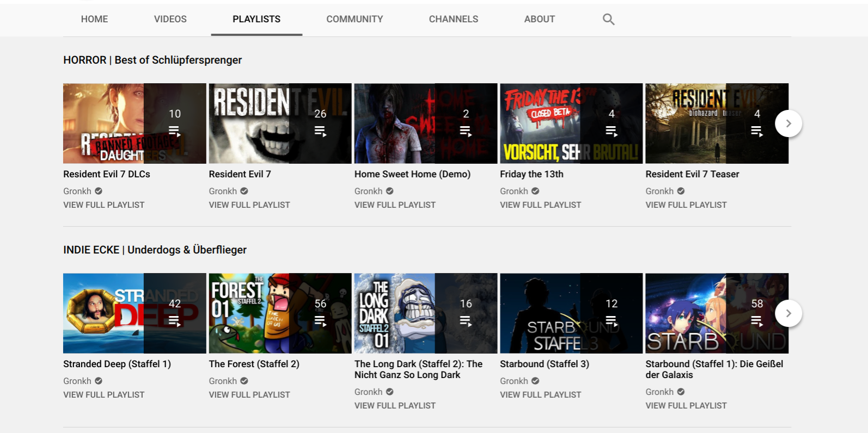Click playlist icon on Starbound Staffel 1 thumbnail
The width and height of the screenshot is (868, 433).
[757, 321]
